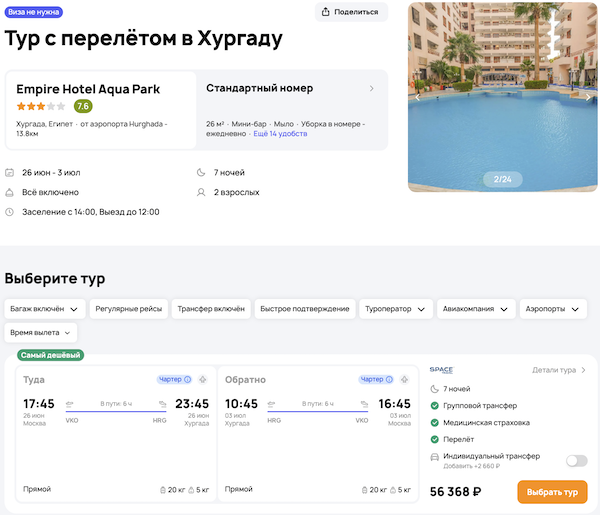Toggle the Багаж включён filter
Image resolution: width=600 pixels, height=515 pixels.
pos(44,309)
